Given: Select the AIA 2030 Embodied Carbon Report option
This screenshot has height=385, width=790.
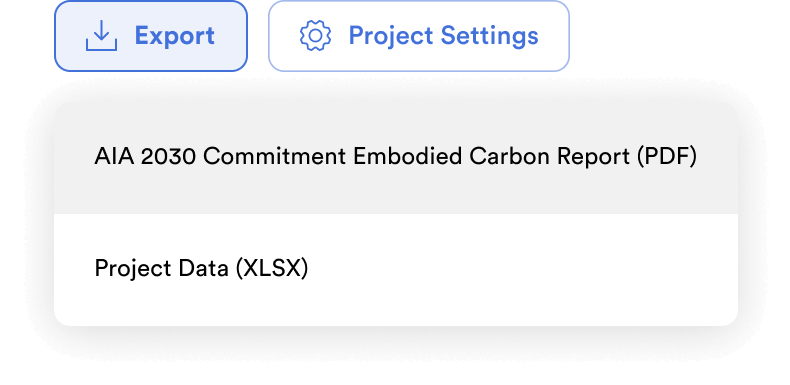Looking at the screenshot, I should (x=396, y=158).
